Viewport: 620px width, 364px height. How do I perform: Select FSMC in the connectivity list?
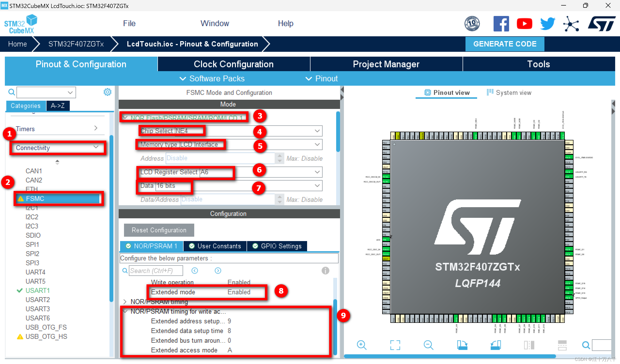coord(58,199)
